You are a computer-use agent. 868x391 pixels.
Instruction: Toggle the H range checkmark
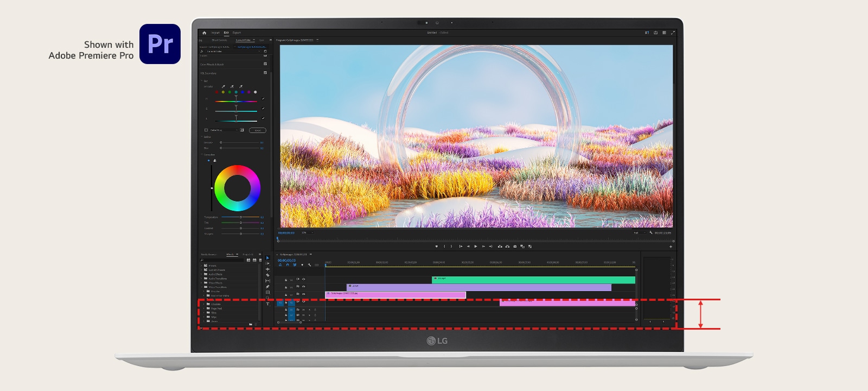(263, 99)
